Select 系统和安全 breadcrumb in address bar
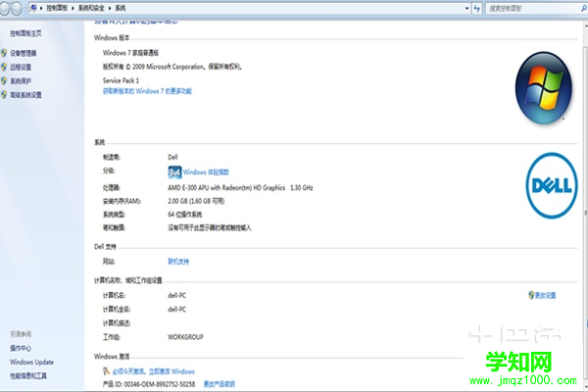The image size is (588, 392). (91, 8)
